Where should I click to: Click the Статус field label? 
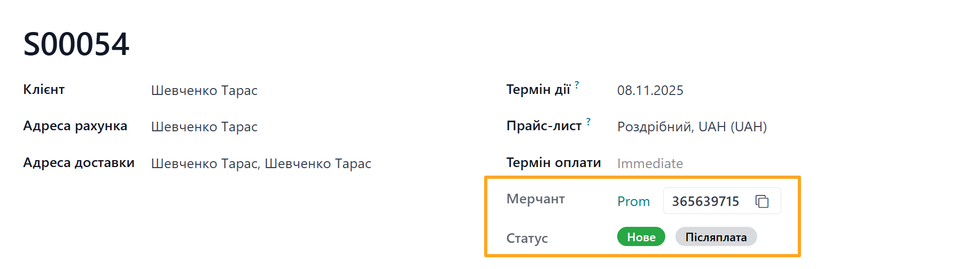point(527,238)
